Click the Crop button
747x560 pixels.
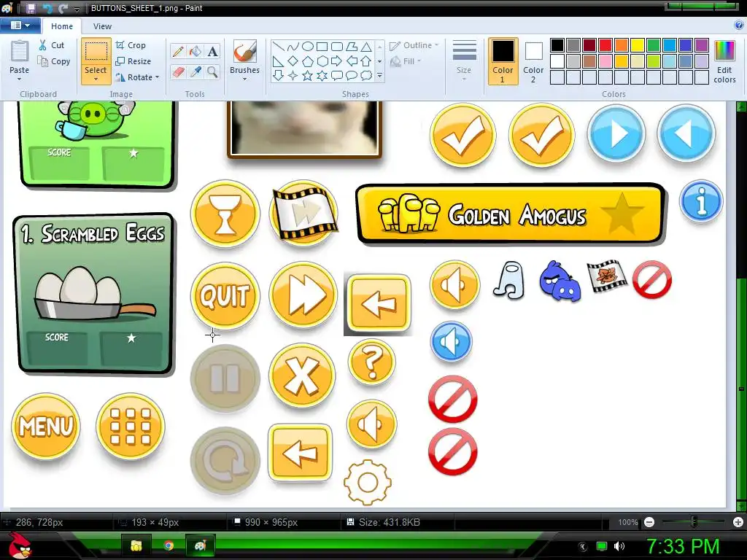[x=131, y=45]
